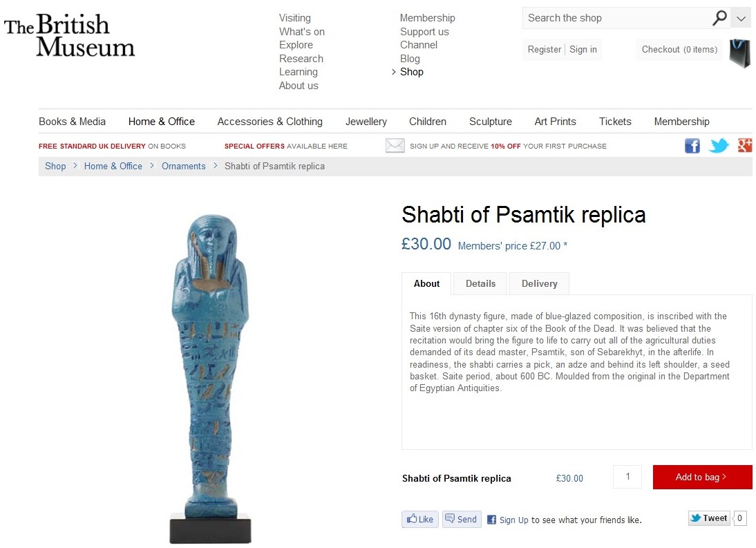756x548 pixels.
Task: Click the quantity input box
Action: point(627,477)
